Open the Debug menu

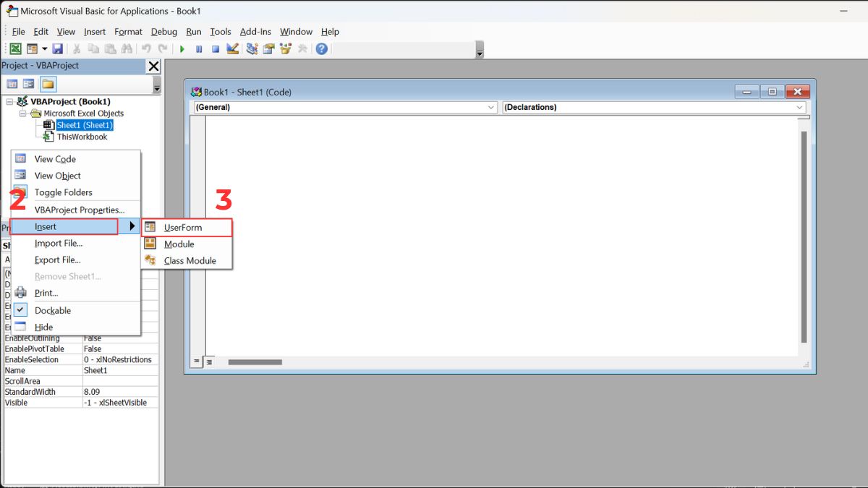pos(163,32)
